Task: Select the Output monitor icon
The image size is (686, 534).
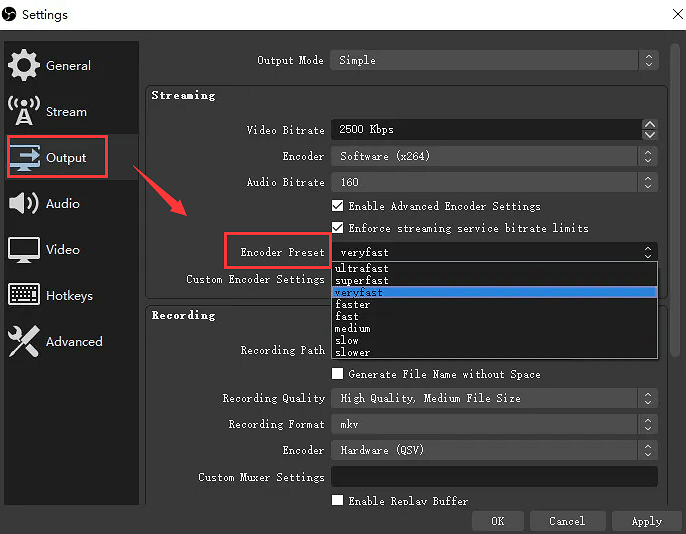Action: click(x=24, y=157)
